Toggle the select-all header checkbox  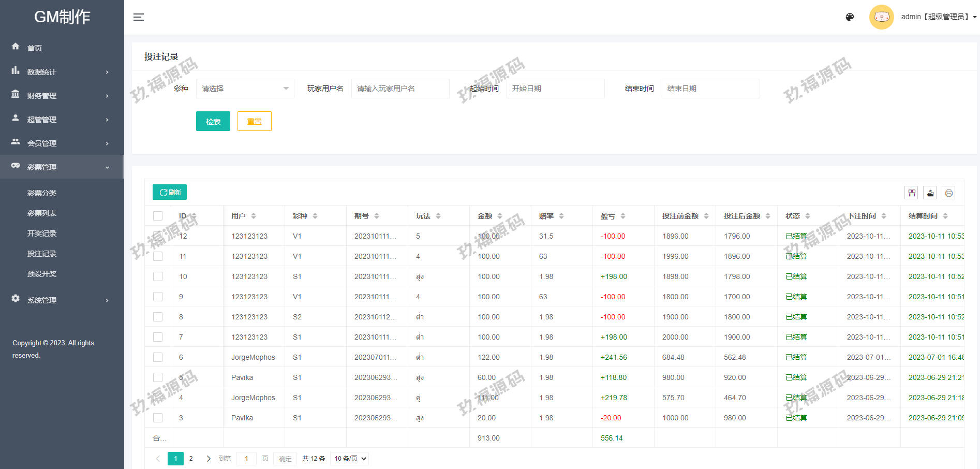[158, 216]
